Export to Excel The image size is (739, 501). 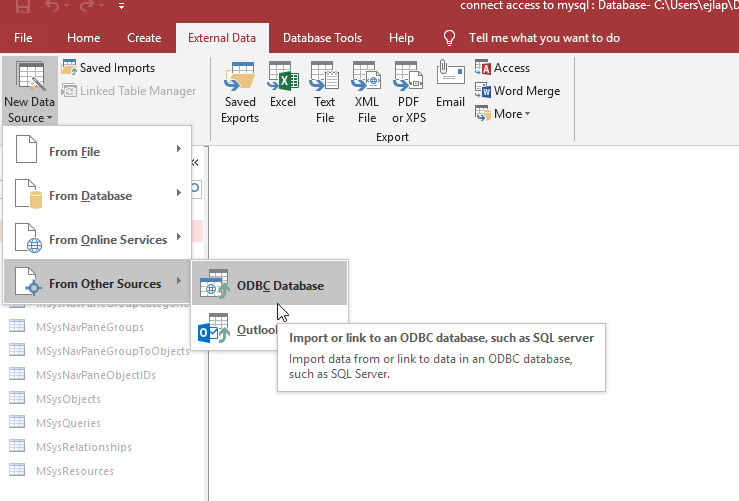point(283,85)
